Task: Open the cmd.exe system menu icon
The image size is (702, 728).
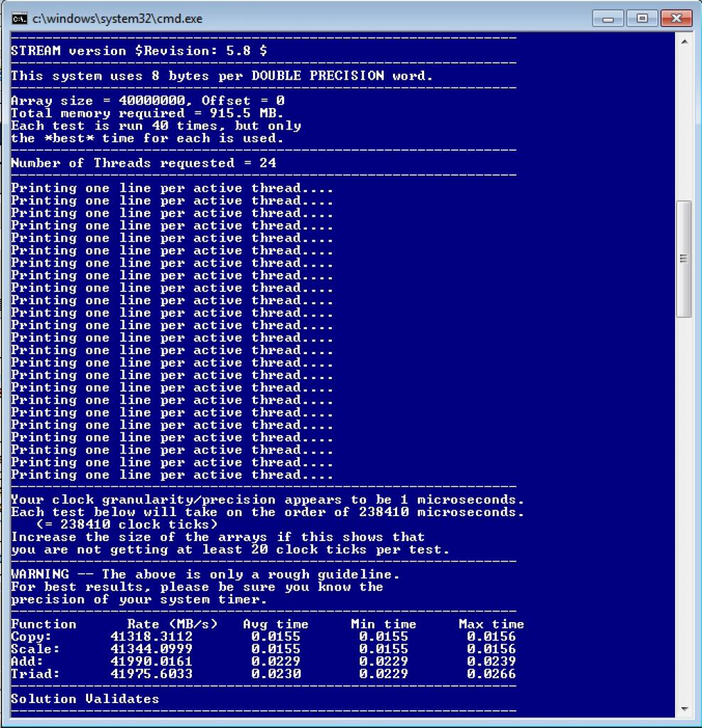Action: (19, 18)
